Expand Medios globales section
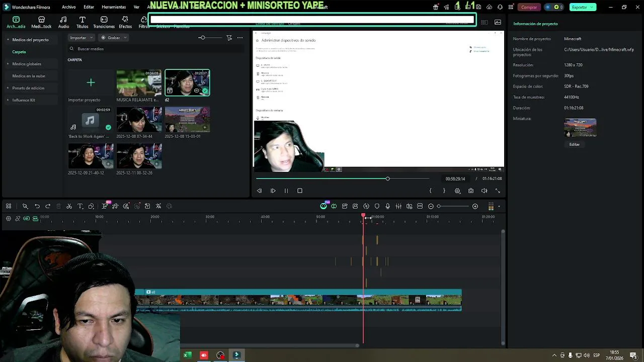The width and height of the screenshot is (644, 362). point(8,64)
